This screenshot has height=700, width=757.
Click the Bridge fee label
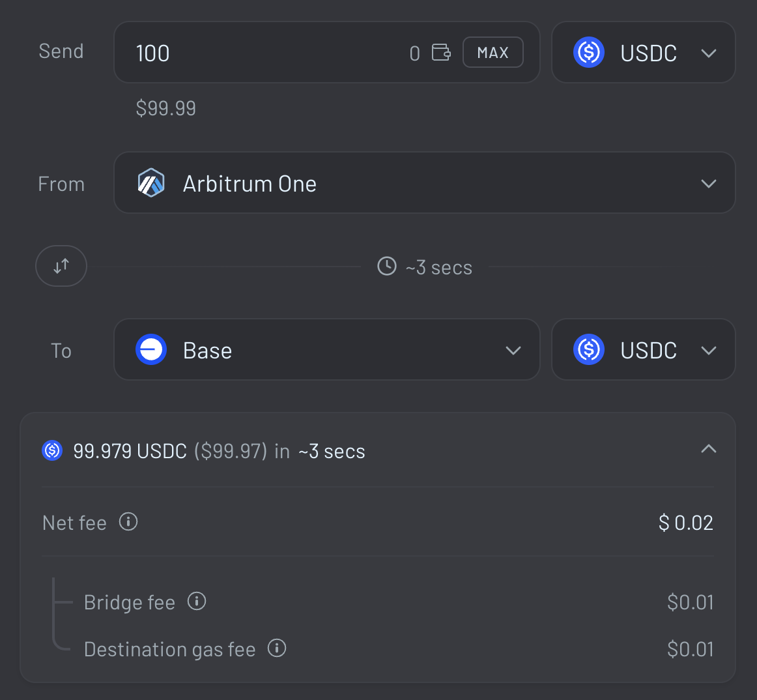tap(130, 602)
